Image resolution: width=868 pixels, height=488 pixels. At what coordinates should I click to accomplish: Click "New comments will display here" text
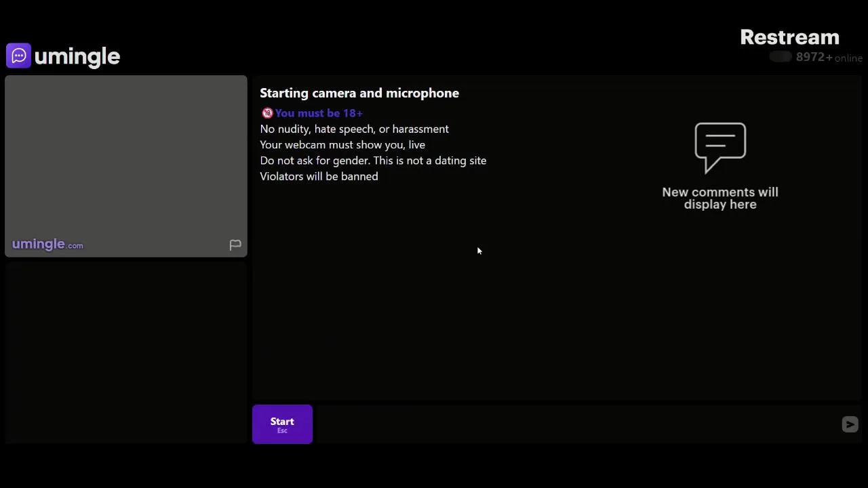(x=720, y=198)
